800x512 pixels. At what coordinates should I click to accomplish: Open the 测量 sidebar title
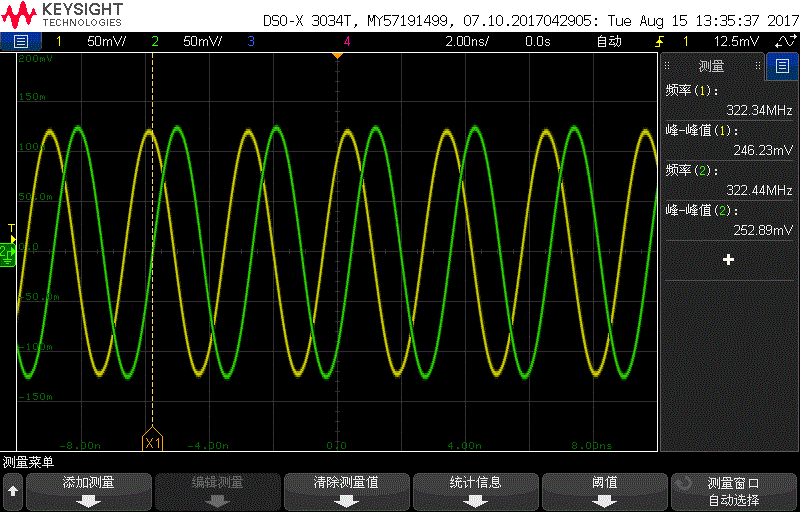pyautogui.click(x=711, y=66)
